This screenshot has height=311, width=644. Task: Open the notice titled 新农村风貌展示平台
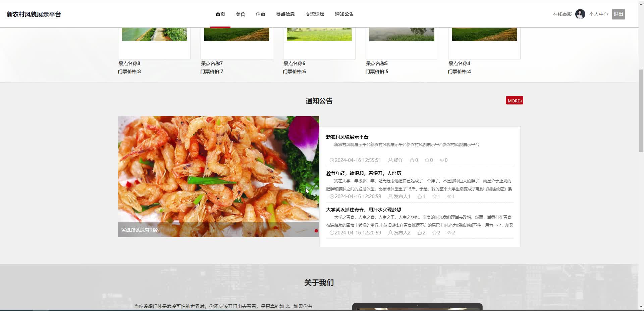pyautogui.click(x=347, y=137)
